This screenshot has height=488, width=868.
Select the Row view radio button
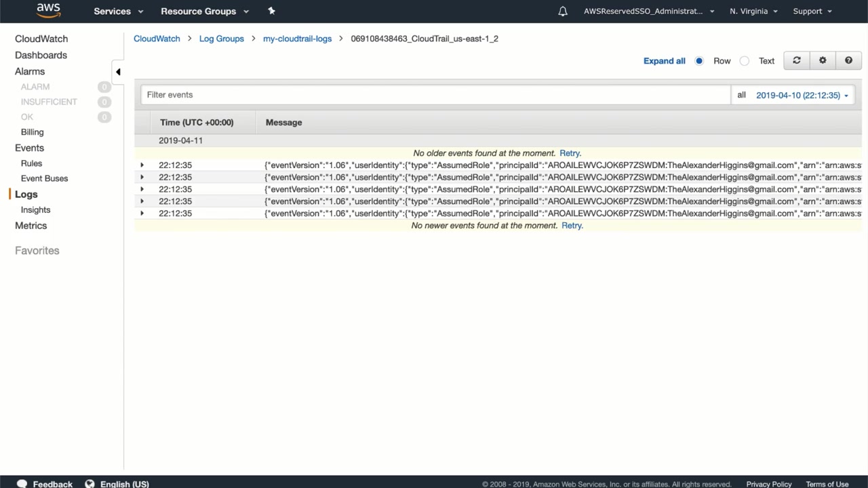[699, 61]
